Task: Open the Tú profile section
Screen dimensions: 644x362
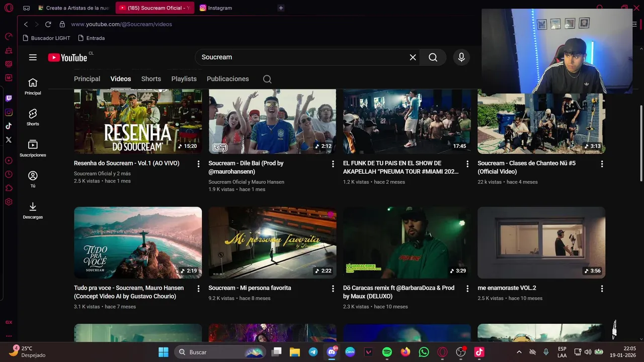Action: (33, 179)
